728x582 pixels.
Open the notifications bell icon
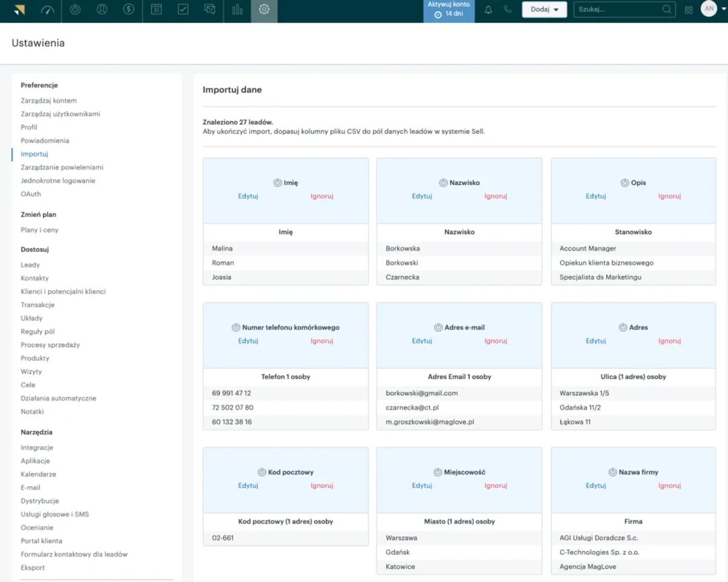[x=488, y=10]
